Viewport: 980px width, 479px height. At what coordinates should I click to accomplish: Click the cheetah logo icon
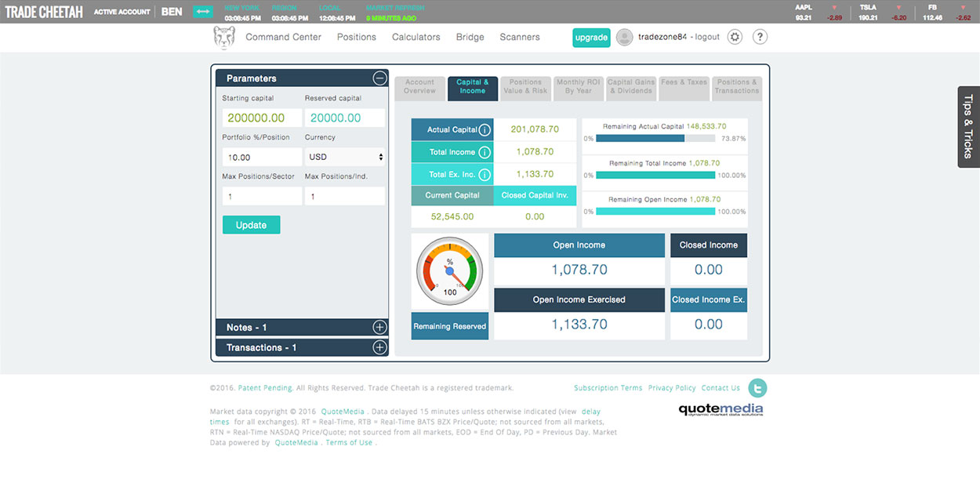click(224, 38)
